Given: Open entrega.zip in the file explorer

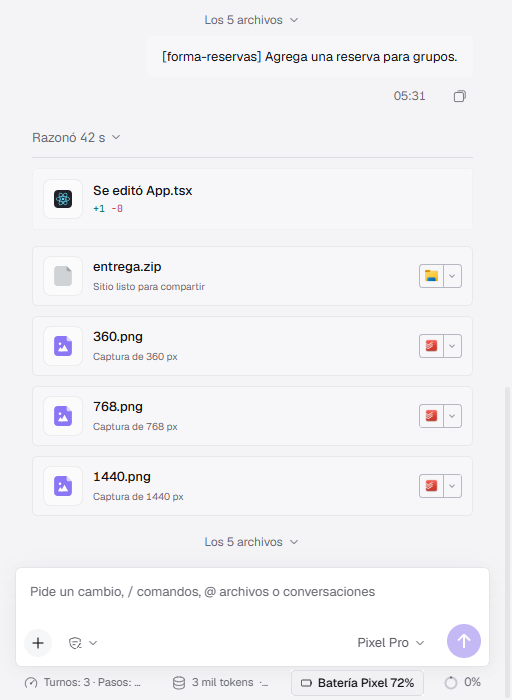Looking at the screenshot, I should [x=431, y=276].
